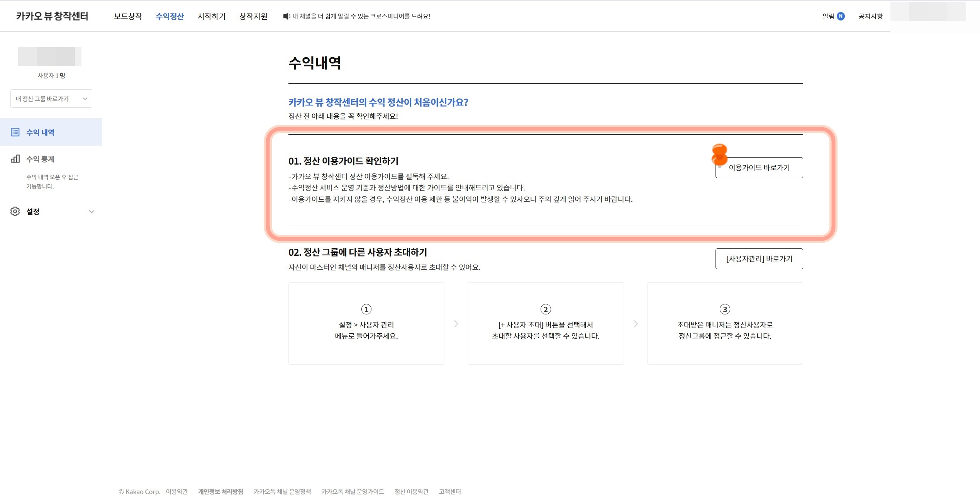Select the 시작하기 tab
This screenshot has height=501, width=980.
(211, 16)
